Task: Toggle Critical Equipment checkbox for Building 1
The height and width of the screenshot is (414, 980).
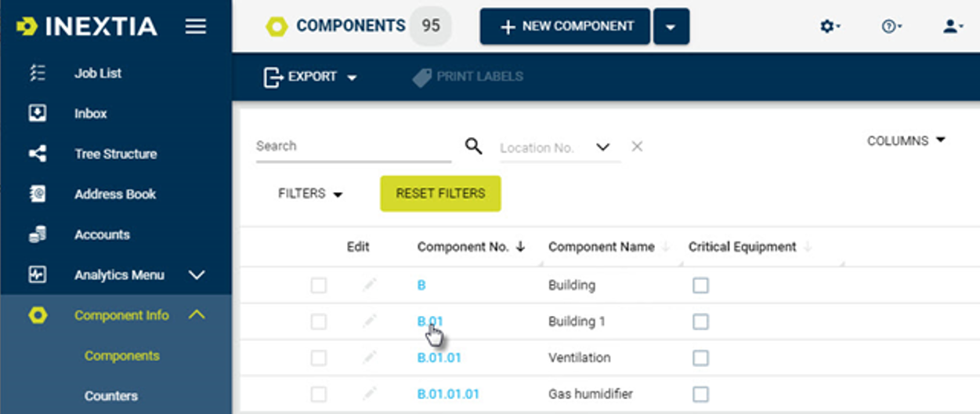Action: [700, 321]
